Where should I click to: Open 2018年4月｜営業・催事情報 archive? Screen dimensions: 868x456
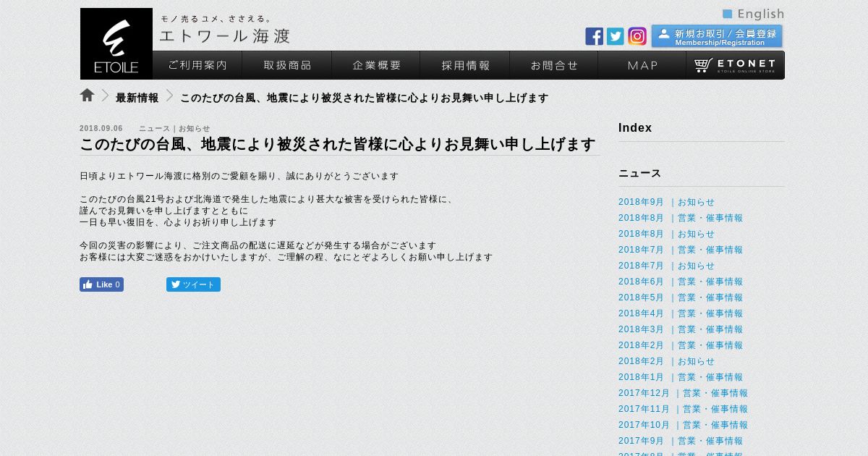point(681,313)
